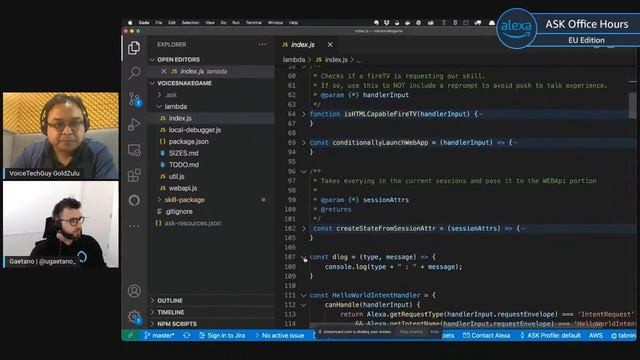Unfold createStateFromSessionAttr at line 102

pos(304,229)
